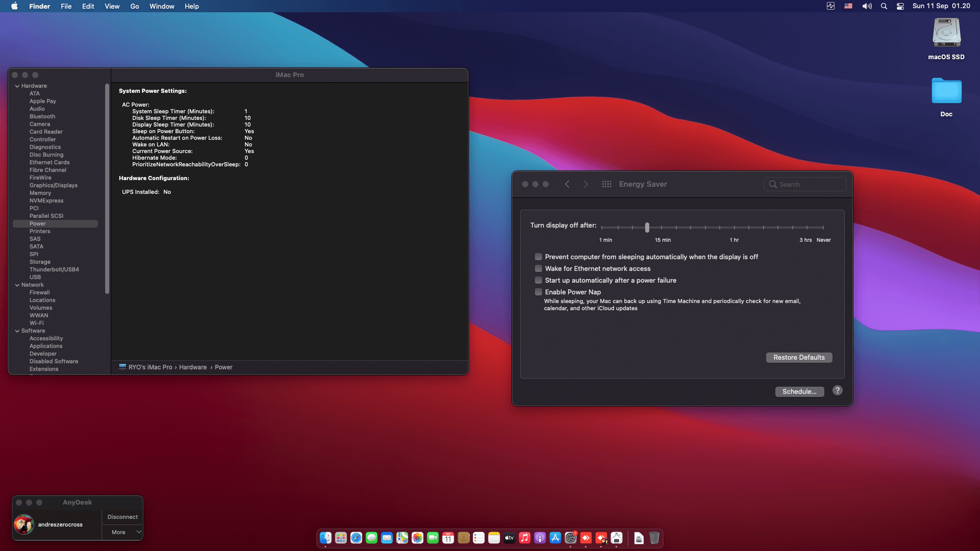Collapse the Hardware section in the sidebar
The image size is (980, 551).
point(17,86)
